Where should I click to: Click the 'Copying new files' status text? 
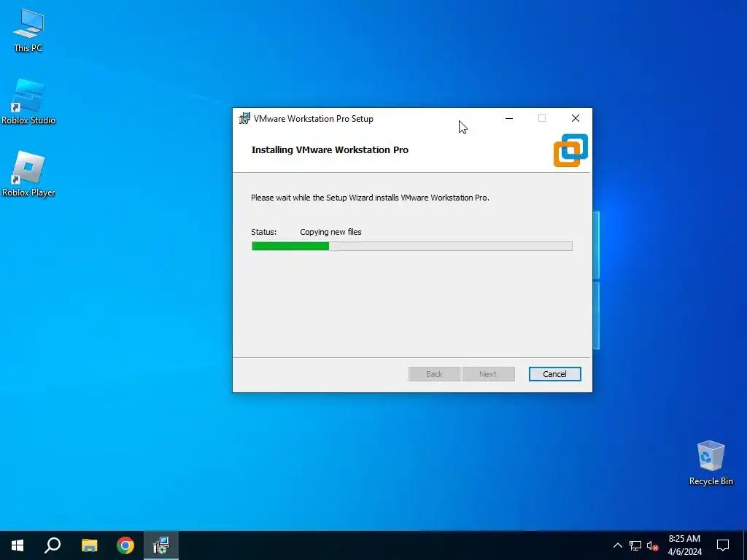coord(330,232)
